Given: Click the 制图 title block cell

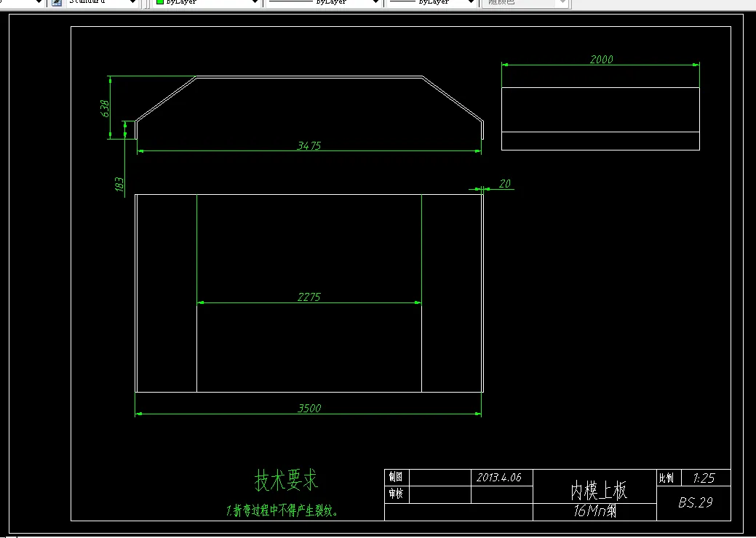Looking at the screenshot, I should pos(396,477).
